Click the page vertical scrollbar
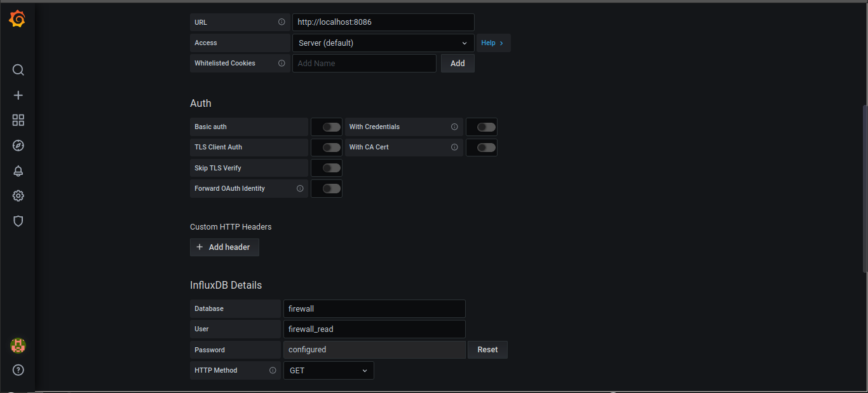868x393 pixels. (864, 188)
